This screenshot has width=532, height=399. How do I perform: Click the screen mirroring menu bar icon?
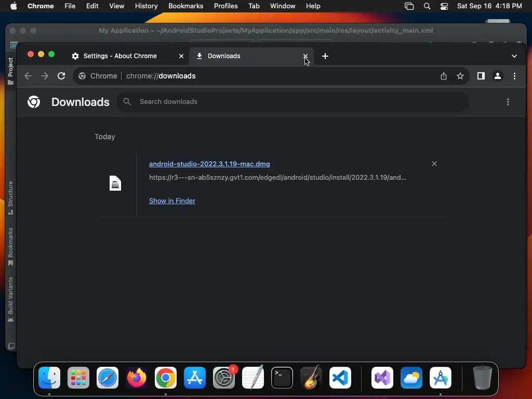click(409, 6)
